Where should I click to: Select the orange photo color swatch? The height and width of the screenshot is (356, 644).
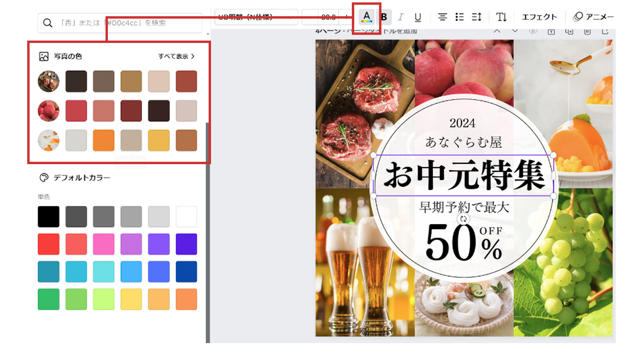[x=104, y=140]
